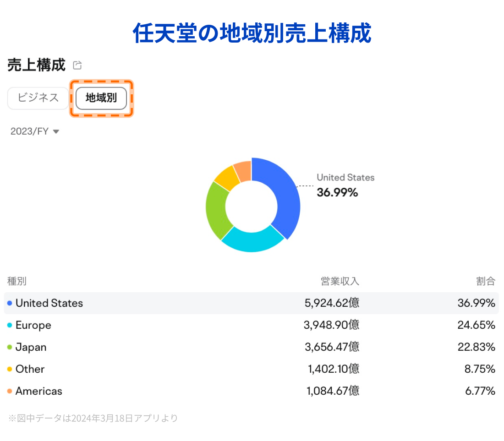Click the 営業収入 column header

(x=340, y=281)
